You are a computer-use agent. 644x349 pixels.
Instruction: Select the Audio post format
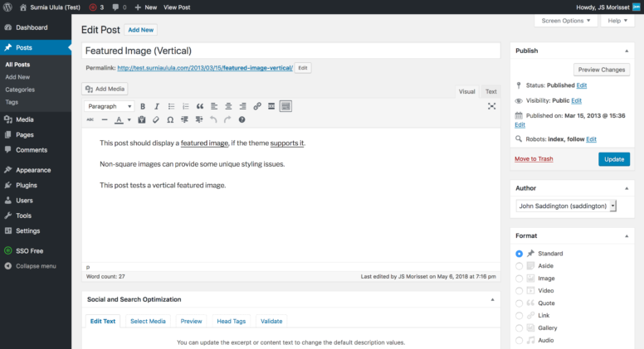pos(520,341)
